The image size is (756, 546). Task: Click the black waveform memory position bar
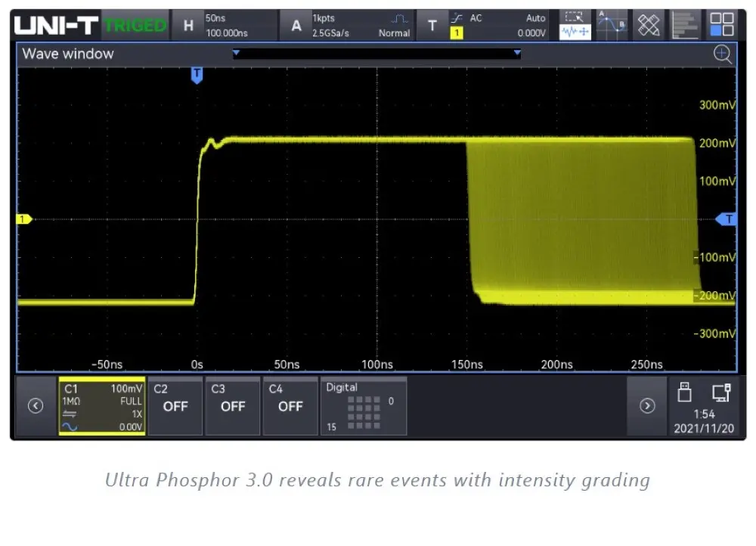376,54
